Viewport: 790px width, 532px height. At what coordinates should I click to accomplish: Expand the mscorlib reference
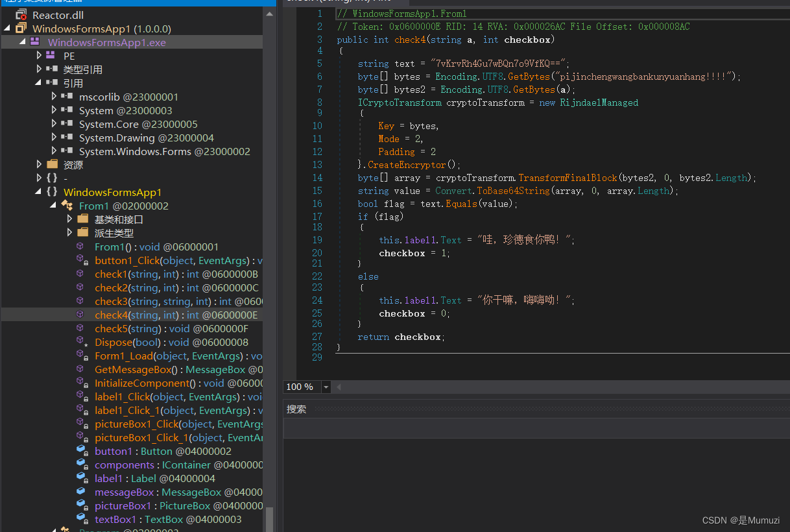(54, 97)
